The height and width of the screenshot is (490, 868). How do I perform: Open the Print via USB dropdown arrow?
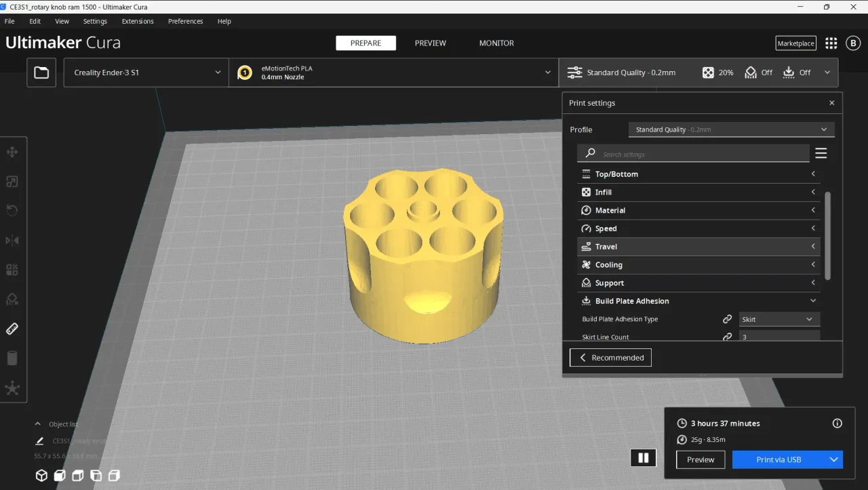coord(833,460)
